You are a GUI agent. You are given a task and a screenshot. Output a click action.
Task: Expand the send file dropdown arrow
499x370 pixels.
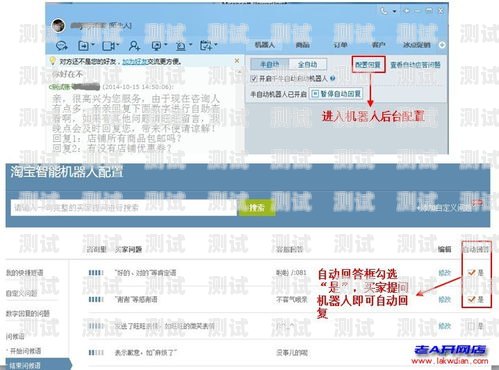(x=93, y=44)
